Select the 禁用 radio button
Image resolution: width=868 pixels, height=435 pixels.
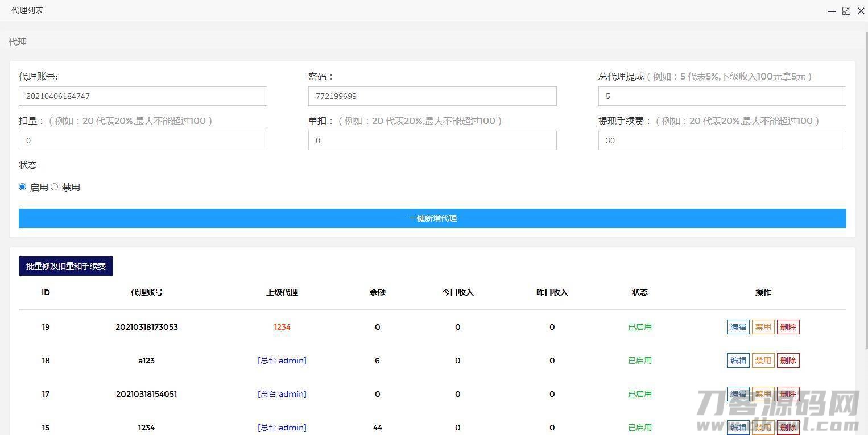click(54, 187)
